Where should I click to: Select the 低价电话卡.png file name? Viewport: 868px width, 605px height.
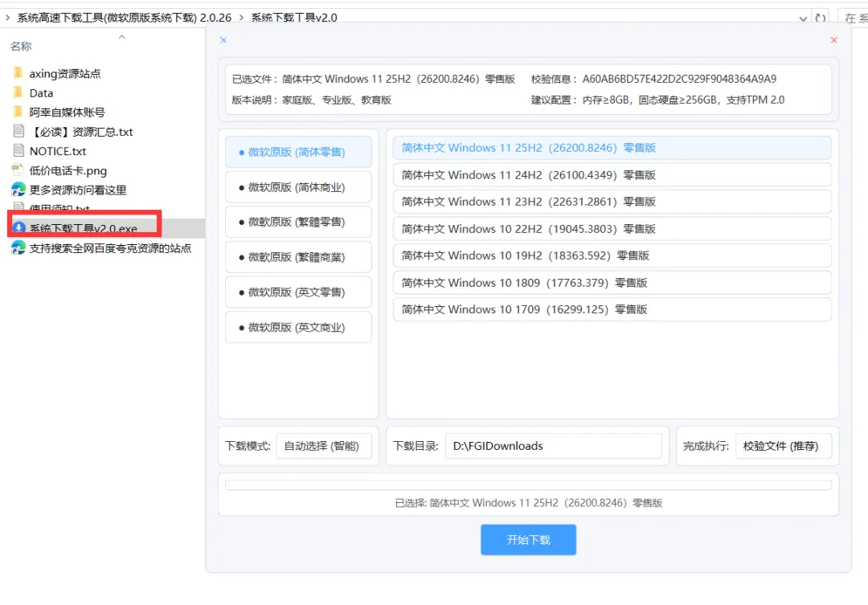[x=68, y=170]
